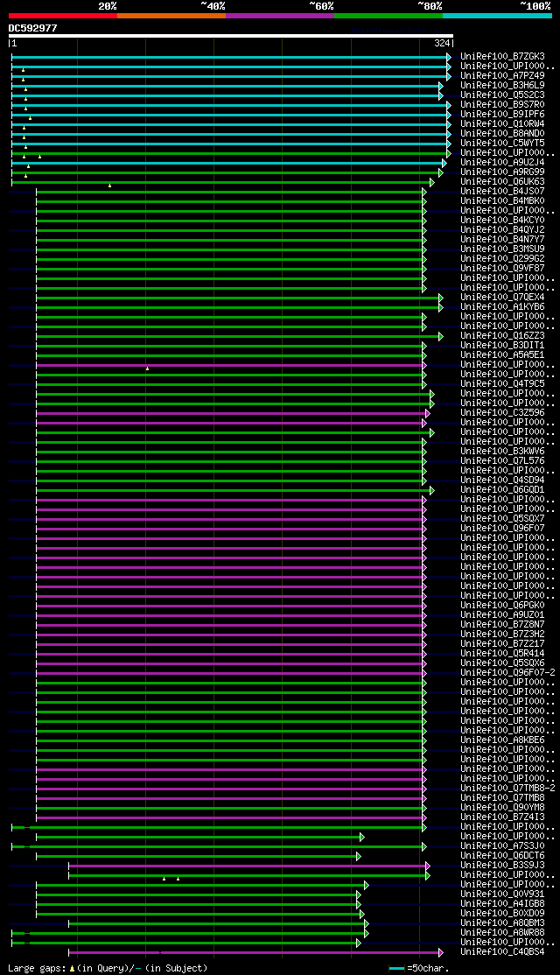This screenshot has height=975, width=560.
Task: Select the UniRef100_B4QYJ2 entry
Action: [x=503, y=230]
